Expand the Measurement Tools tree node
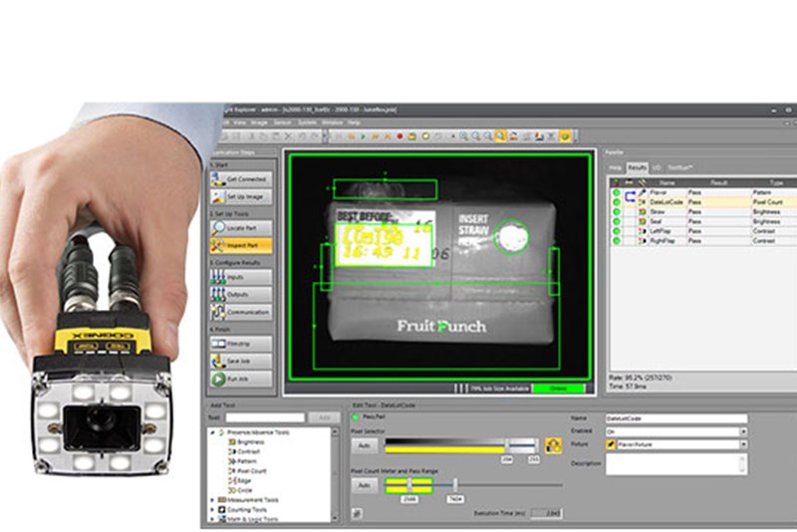Screen dimensions: 797x532 click(x=212, y=500)
